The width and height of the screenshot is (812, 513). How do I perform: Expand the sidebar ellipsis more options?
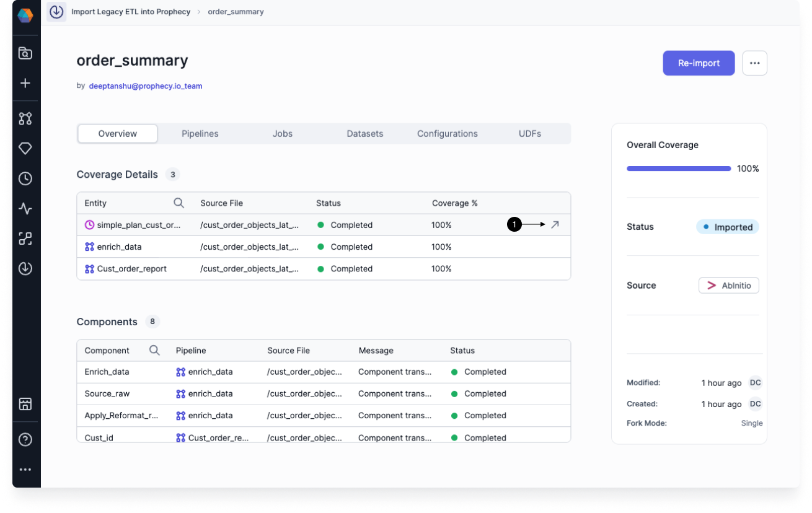pos(25,470)
